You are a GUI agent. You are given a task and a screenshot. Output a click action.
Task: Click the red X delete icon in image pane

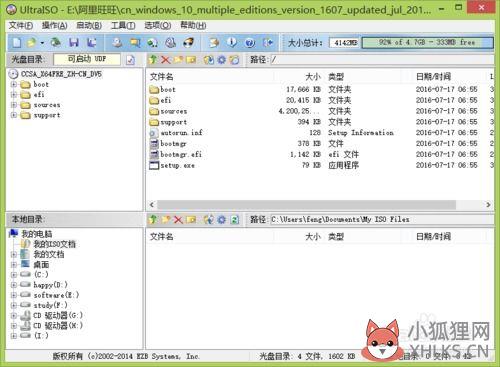(x=165, y=60)
